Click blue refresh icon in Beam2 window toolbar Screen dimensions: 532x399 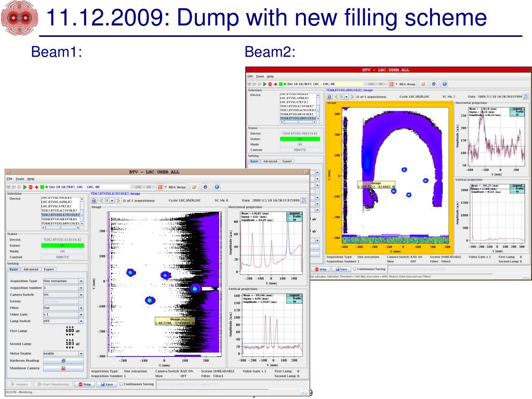point(433,84)
